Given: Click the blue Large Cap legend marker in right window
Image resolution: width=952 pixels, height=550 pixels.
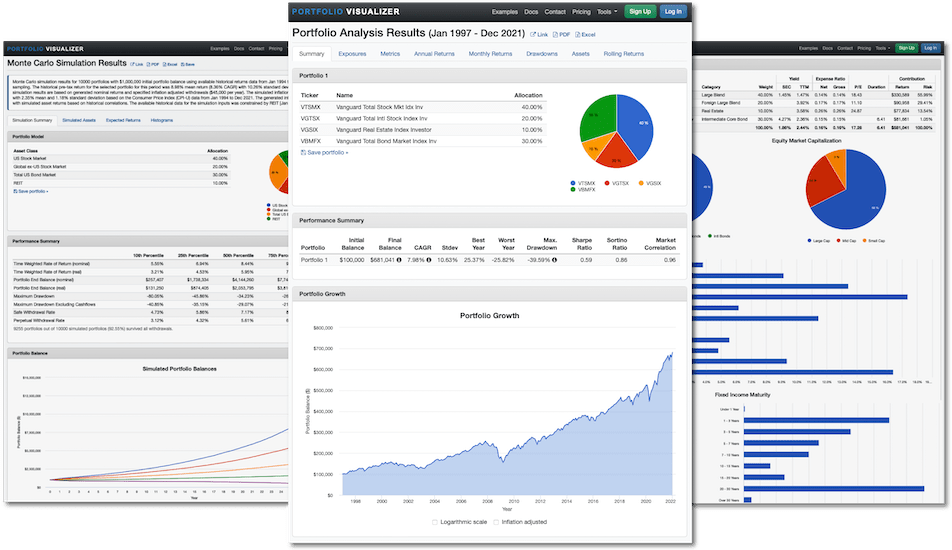Looking at the screenshot, I should 809,241.
